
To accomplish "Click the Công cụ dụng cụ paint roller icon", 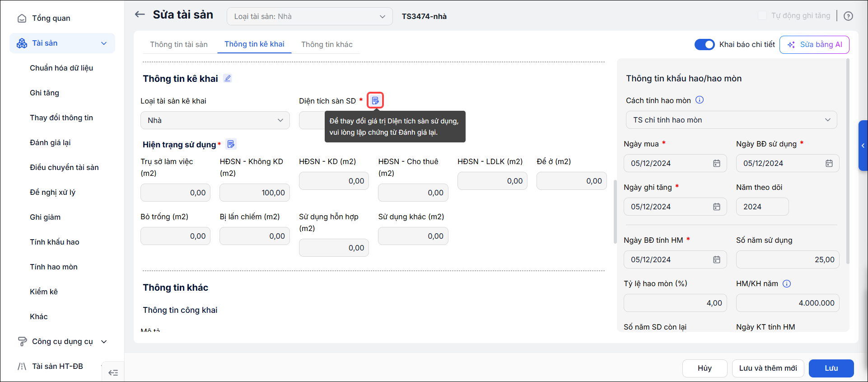I will click(22, 341).
